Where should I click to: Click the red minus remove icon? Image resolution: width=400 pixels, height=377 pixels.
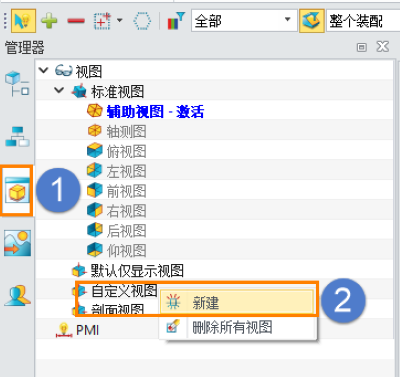[x=76, y=21]
